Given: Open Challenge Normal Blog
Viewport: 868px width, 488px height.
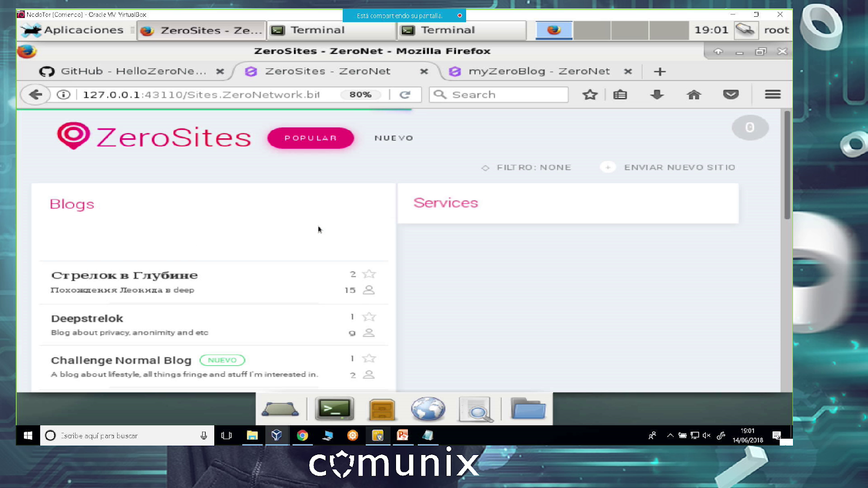Looking at the screenshot, I should click(121, 361).
